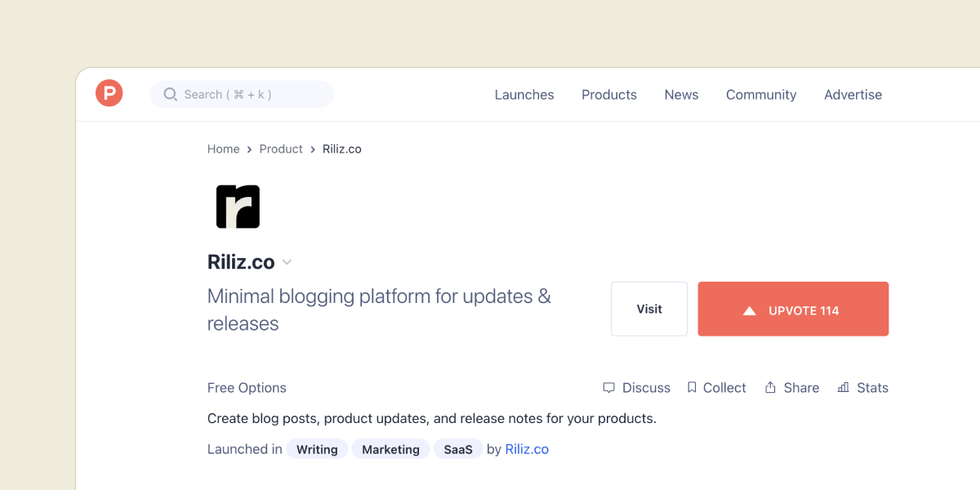
Task: Select the Marketing topic tag
Action: [x=390, y=449]
